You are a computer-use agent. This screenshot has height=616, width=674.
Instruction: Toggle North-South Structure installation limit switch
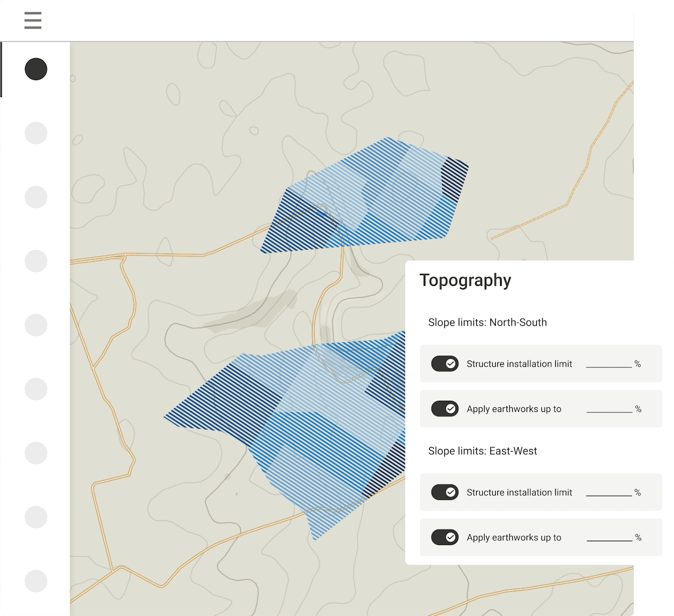click(444, 364)
